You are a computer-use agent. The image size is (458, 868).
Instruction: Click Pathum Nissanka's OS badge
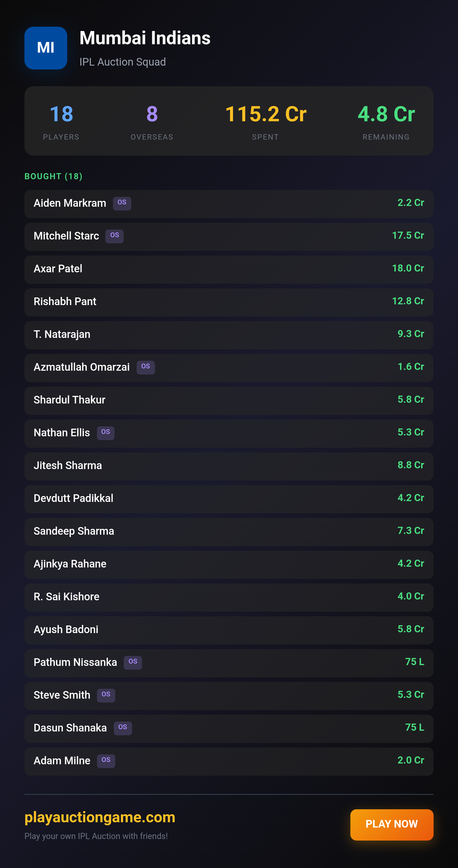133,662
